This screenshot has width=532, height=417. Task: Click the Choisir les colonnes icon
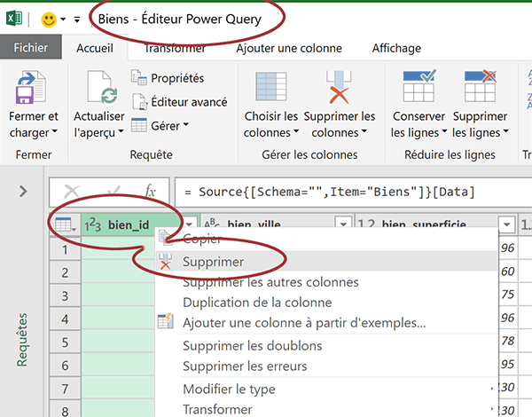271,86
